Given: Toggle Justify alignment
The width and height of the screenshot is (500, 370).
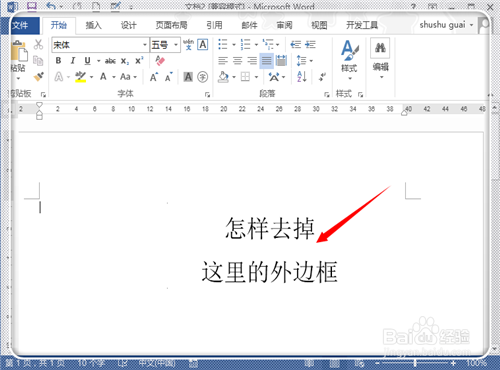Looking at the screenshot, I should pyautogui.click(x=266, y=61).
